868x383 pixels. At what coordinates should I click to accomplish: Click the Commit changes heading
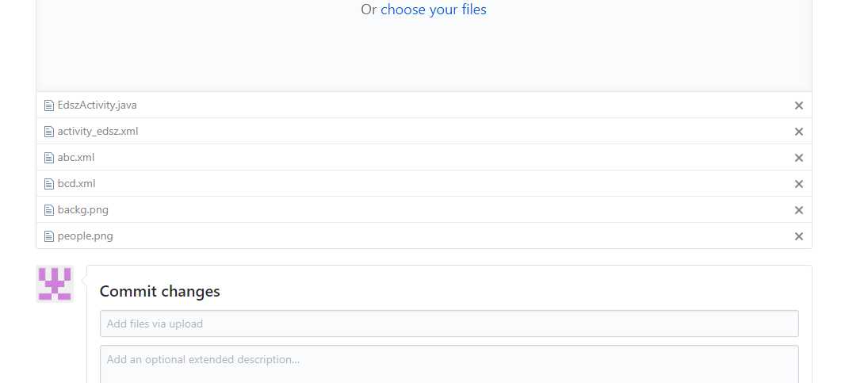[x=159, y=291]
